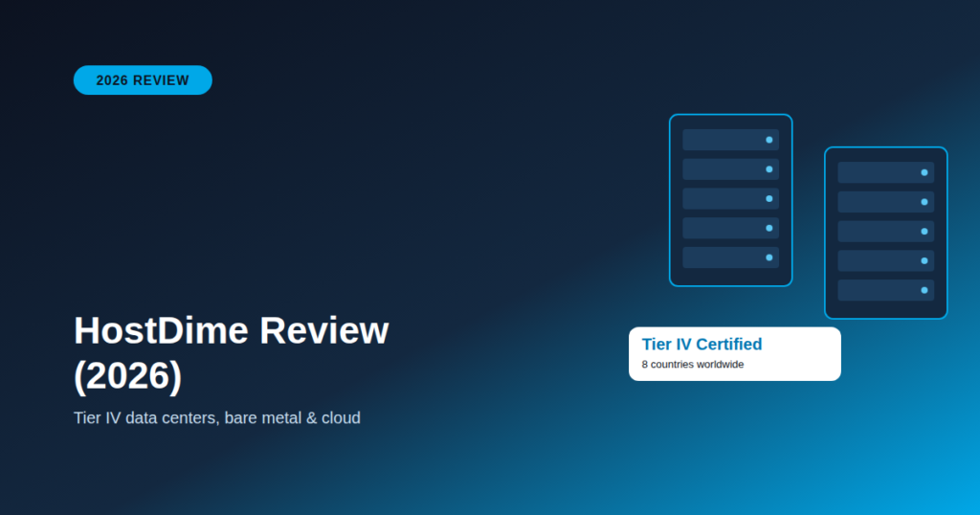Select fourth server slot in right rack
The width and height of the screenshot is (980, 515).
[885, 260]
